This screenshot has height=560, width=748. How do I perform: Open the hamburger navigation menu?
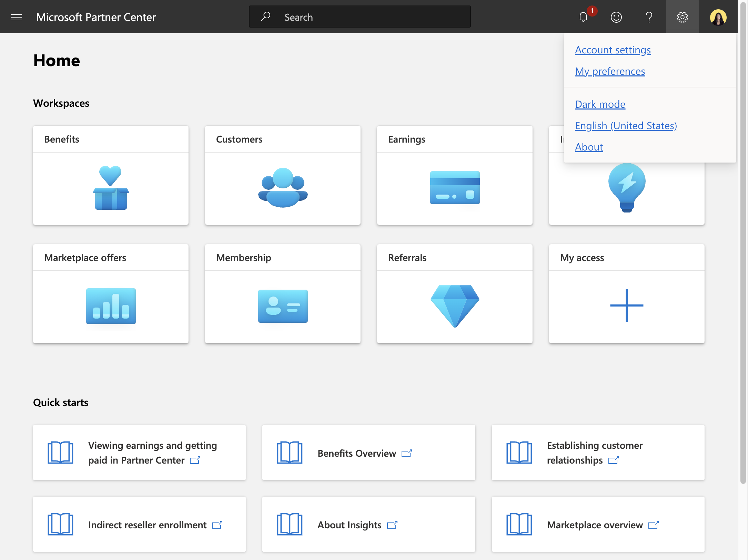tap(17, 17)
